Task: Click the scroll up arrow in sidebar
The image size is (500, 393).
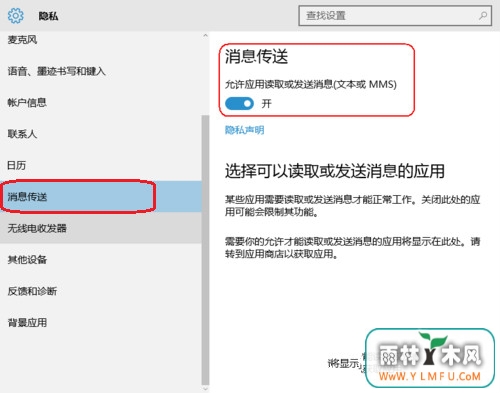Action: 205,35
